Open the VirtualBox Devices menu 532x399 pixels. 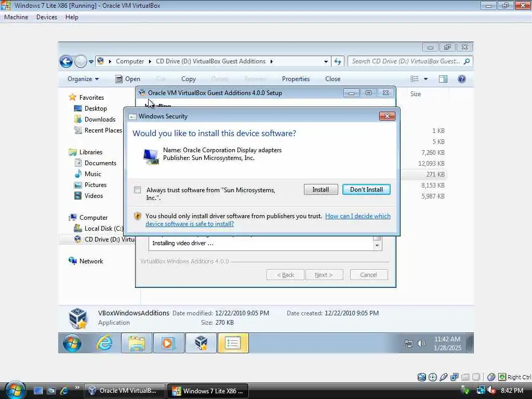pyautogui.click(x=46, y=17)
